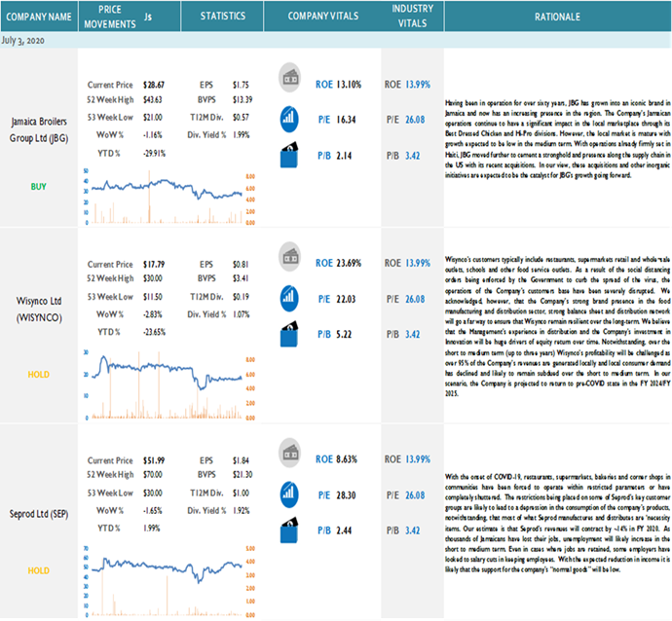Select the INDUSTRY VITALS column header
The image size is (672, 621).
point(412,17)
